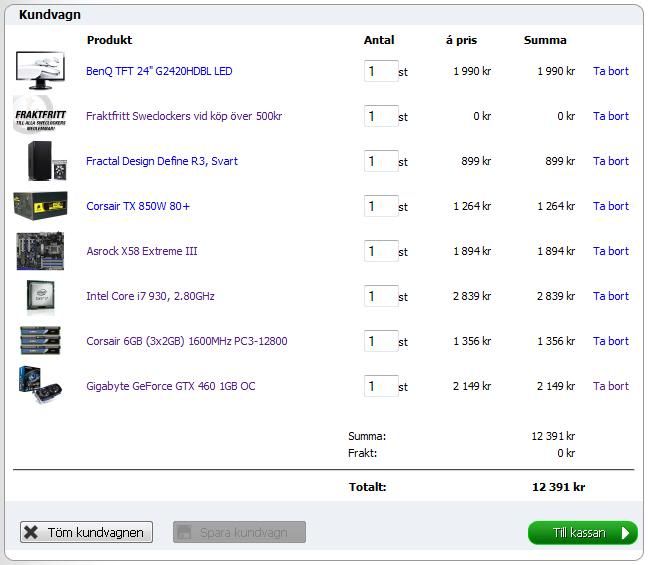
Task: Open the Asrock X58 Extreme III product link
Action: tap(141, 251)
